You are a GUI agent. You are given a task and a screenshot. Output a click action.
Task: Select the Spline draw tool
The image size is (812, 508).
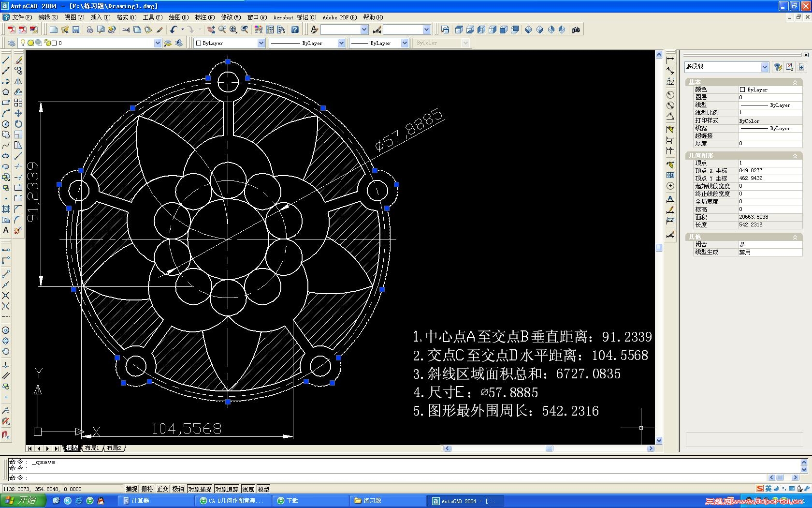coord(6,145)
